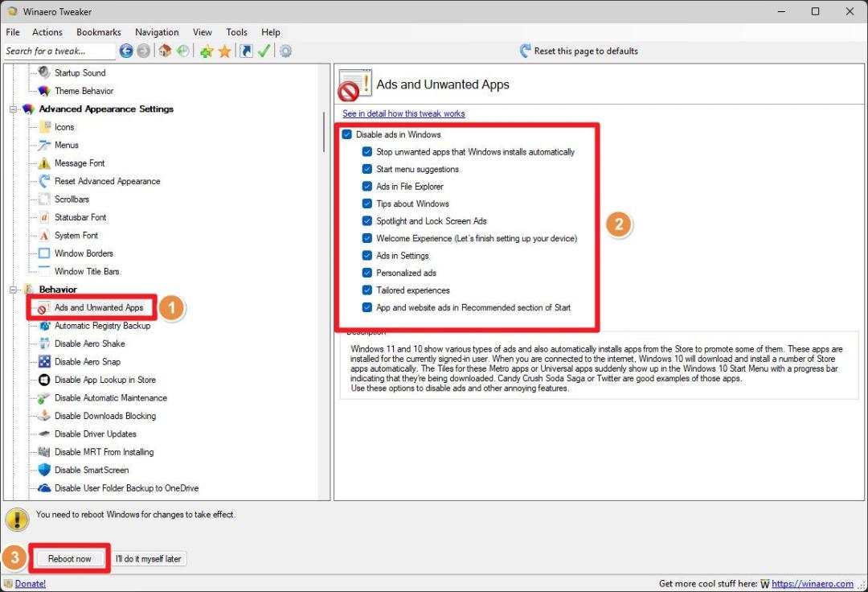
Task: Select Ads and Unwanted Apps tree item
Action: tap(99, 307)
